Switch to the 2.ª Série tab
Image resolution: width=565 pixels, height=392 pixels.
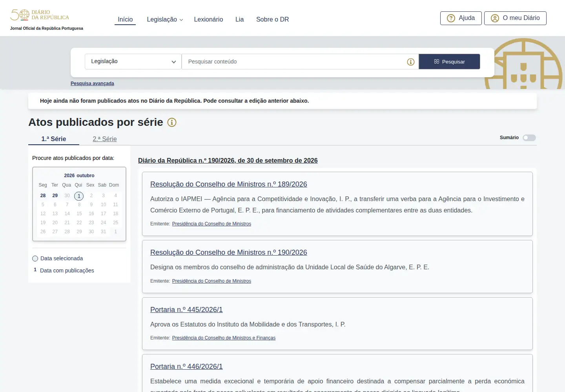click(105, 139)
